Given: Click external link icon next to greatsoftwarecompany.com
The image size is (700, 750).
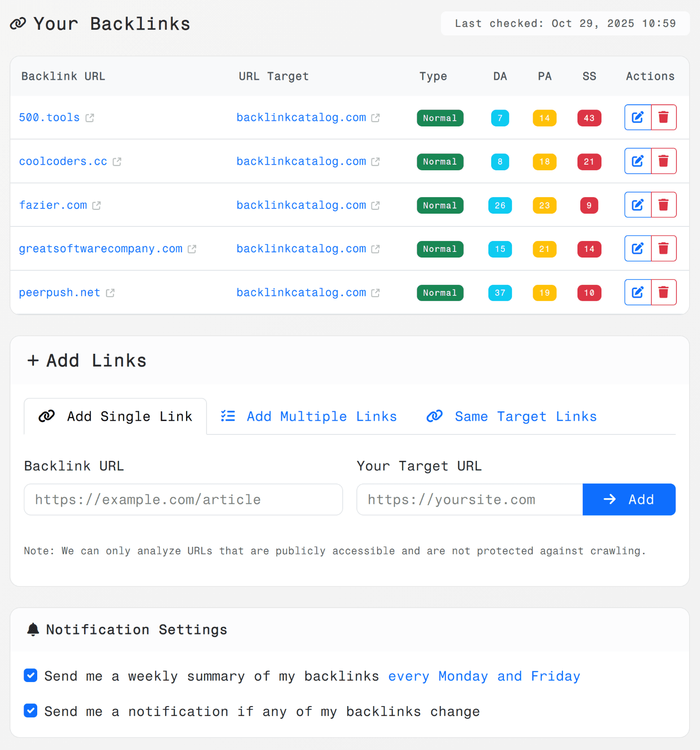Looking at the screenshot, I should pos(192,249).
